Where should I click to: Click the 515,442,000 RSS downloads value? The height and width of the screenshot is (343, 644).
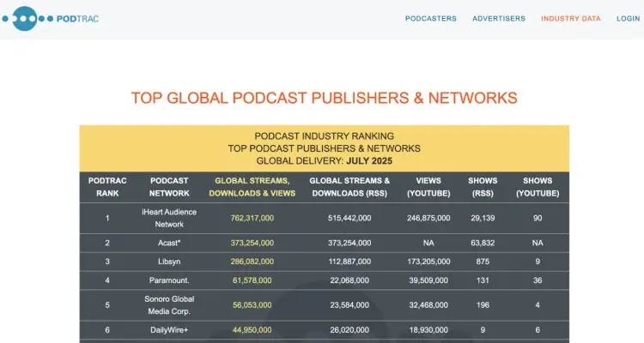(349, 219)
